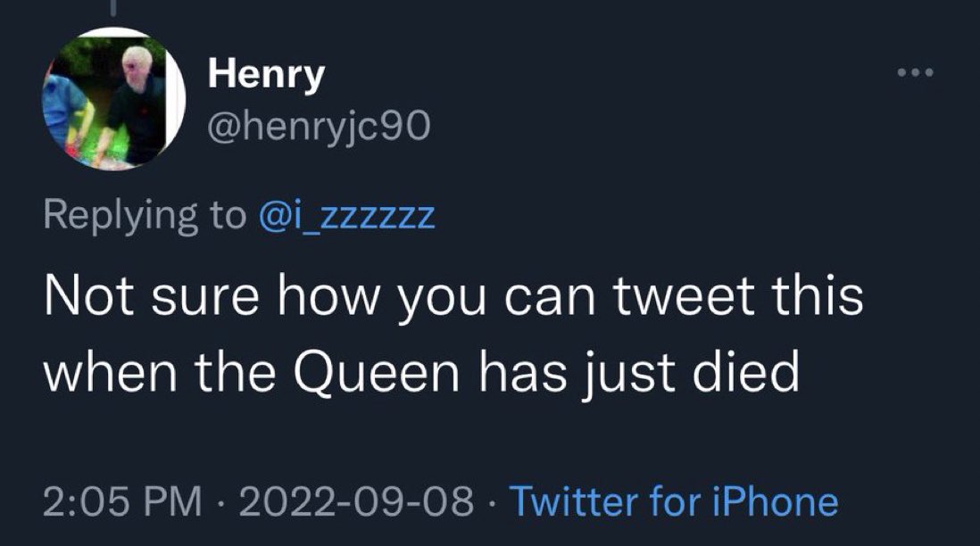Click the Replying to label
The height and width of the screenshot is (546, 980).
(143, 216)
